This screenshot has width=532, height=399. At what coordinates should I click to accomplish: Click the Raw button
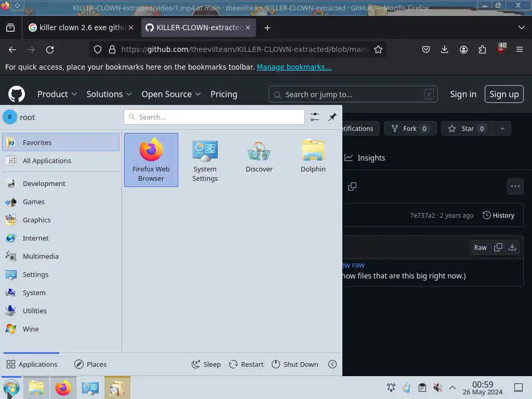(x=480, y=248)
